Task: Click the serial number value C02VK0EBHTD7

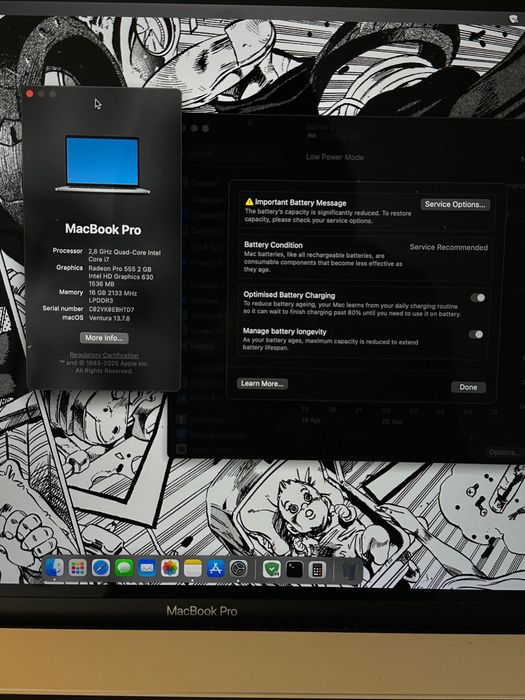Action: (111, 309)
